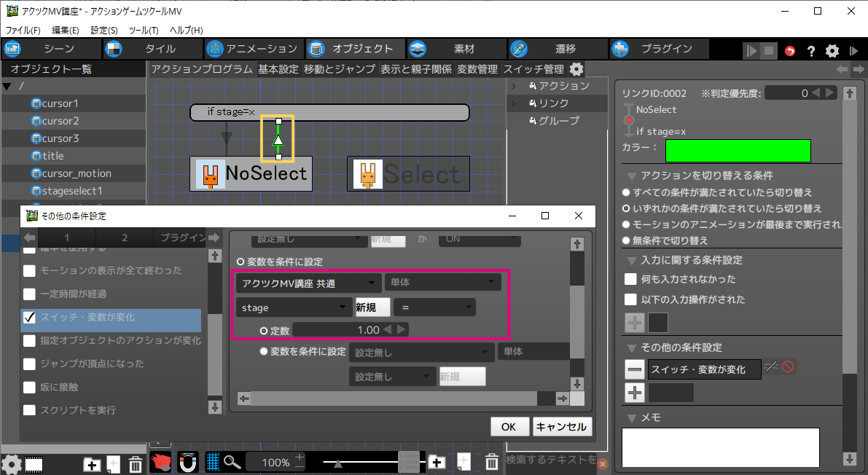Screen dimensions: 868x475
Task: Uncheck スイッチ・変数が変化 checkbox
Action: pos(30,318)
